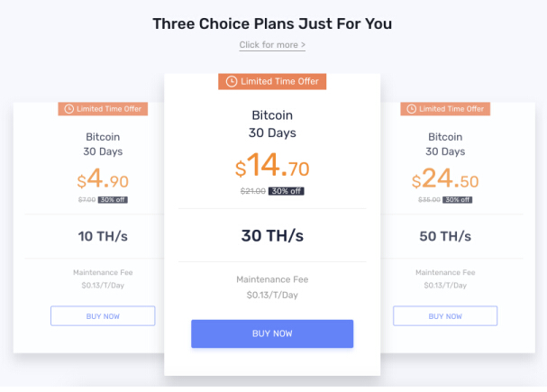Buy the 30 TH/s plan now
The width and height of the screenshot is (547, 392).
pyautogui.click(x=272, y=333)
